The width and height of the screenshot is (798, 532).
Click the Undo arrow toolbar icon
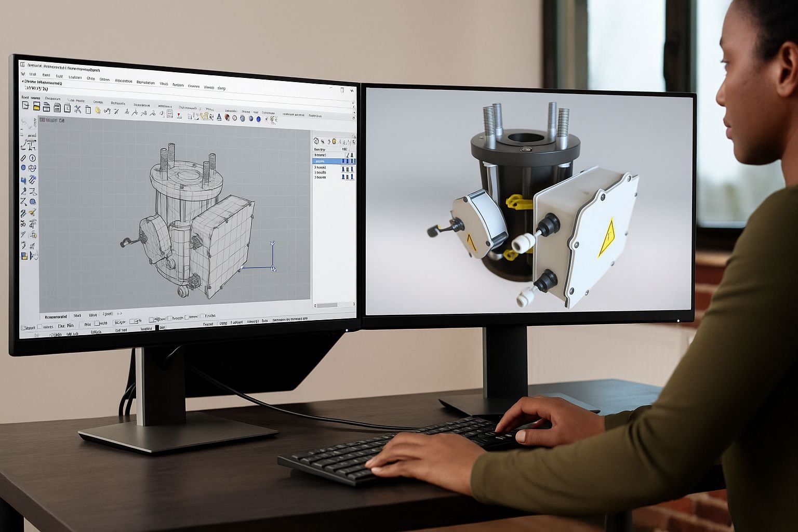pos(107,111)
